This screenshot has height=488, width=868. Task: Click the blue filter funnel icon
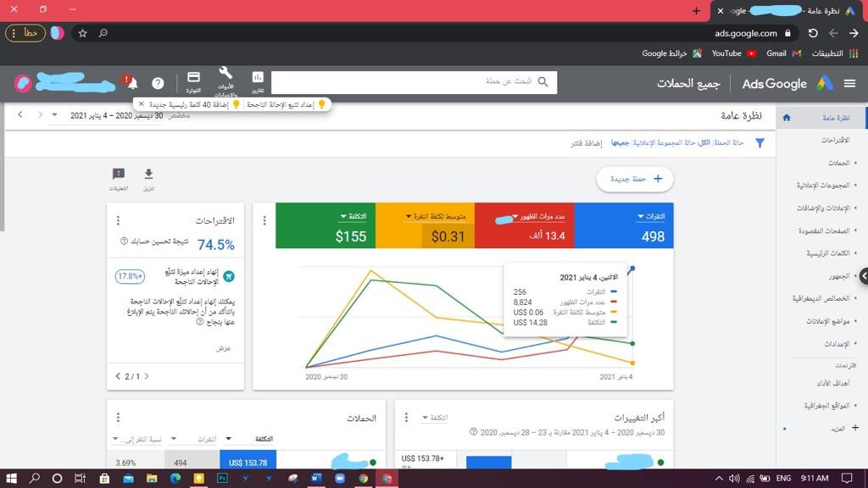point(760,142)
